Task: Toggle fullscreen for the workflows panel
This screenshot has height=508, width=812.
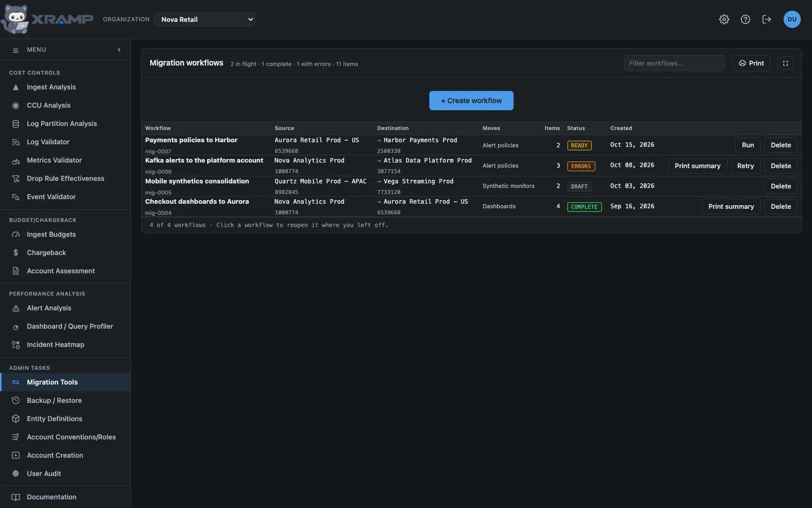Action: coord(785,63)
